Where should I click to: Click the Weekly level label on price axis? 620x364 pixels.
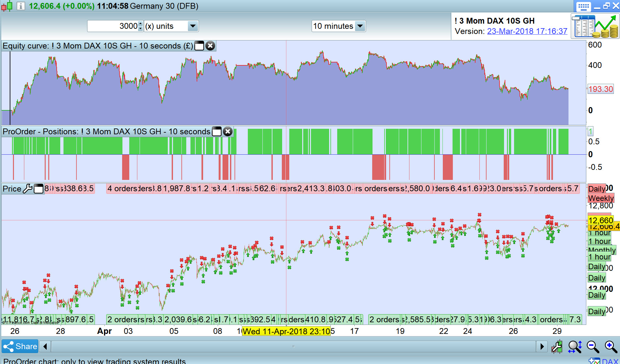coord(601,198)
